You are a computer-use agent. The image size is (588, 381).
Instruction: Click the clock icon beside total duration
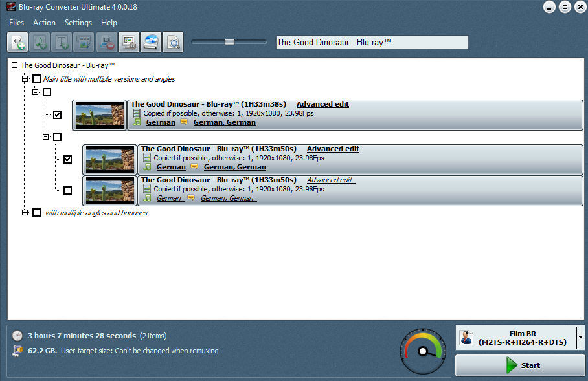tap(17, 336)
